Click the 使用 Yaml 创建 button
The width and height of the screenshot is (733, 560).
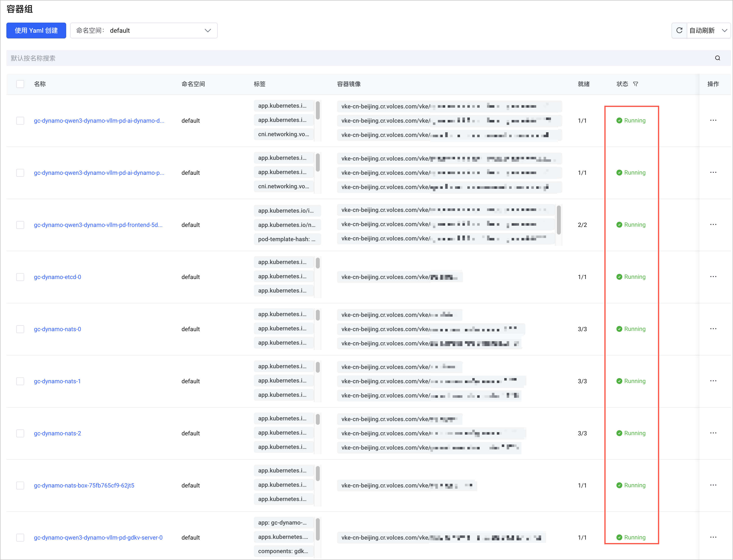pyautogui.click(x=36, y=31)
